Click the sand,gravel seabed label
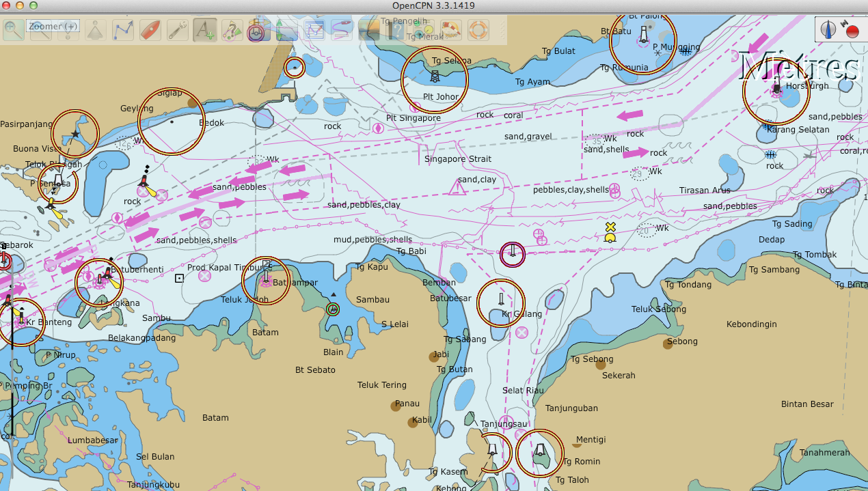 [528, 137]
